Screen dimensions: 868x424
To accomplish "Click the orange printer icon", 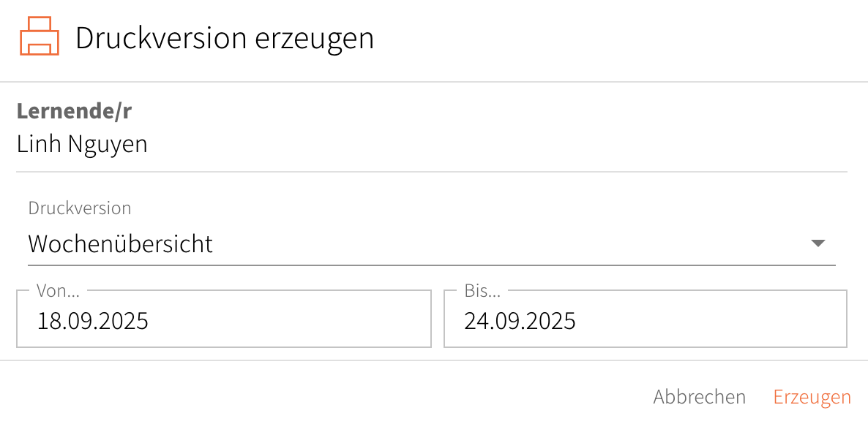I will 39,37.
